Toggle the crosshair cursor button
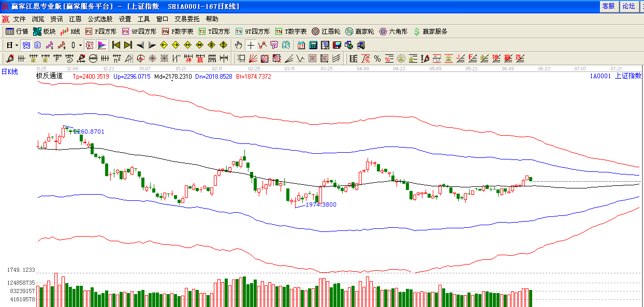The height and width of the screenshot is (307, 644). pos(251,45)
